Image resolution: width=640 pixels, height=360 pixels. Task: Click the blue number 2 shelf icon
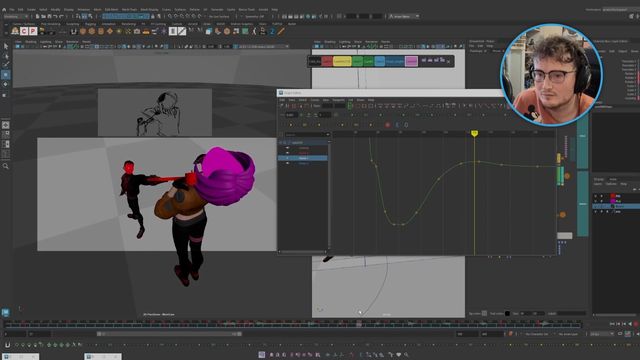[x=272, y=31]
